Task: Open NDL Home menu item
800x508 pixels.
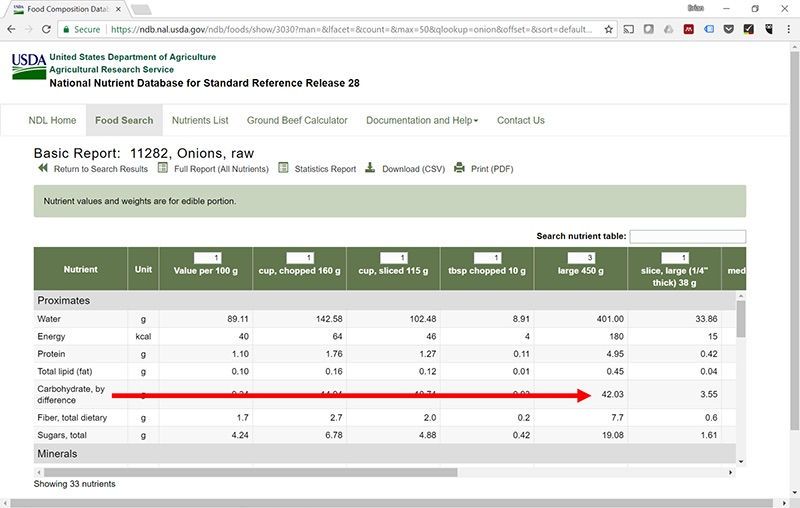Action: (52, 120)
